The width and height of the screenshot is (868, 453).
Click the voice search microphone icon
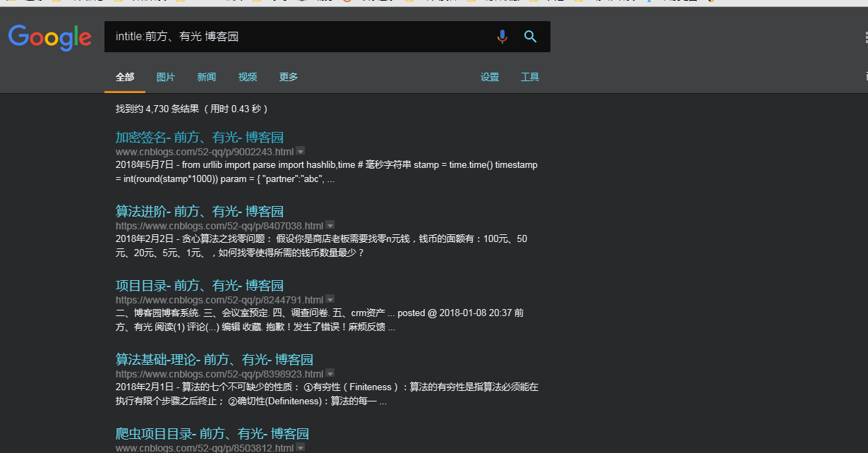502,37
